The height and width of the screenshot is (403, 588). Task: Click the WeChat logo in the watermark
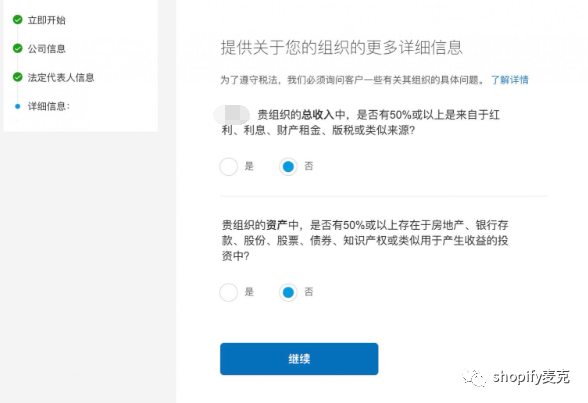click(474, 377)
